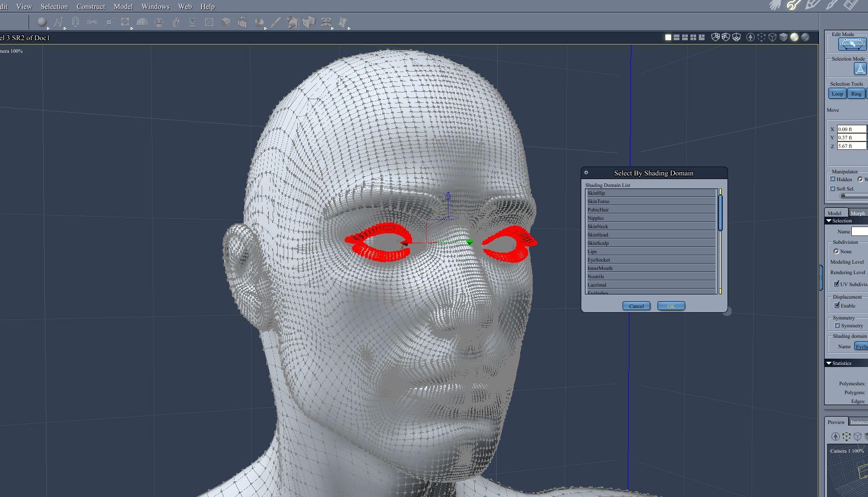Open the Model menu

[123, 6]
